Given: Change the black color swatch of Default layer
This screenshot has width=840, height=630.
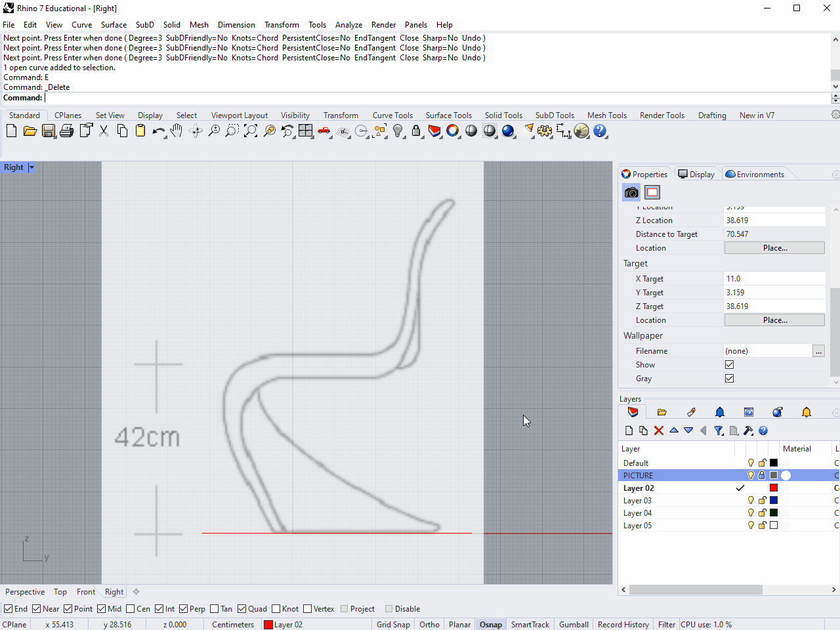Looking at the screenshot, I should pyautogui.click(x=774, y=463).
